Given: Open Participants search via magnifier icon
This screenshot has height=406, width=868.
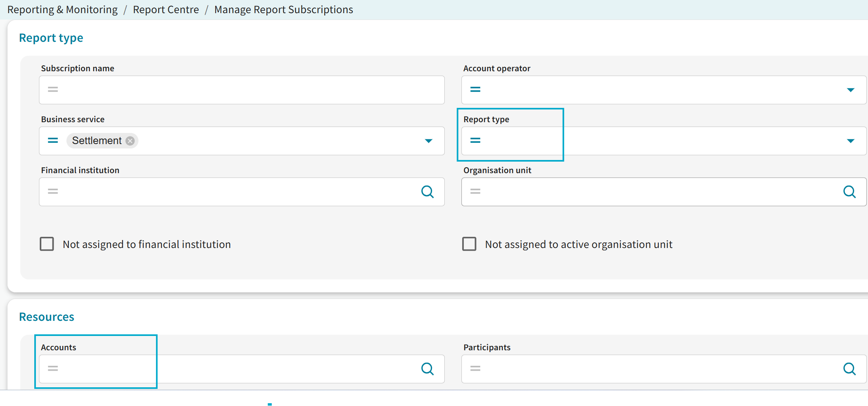Looking at the screenshot, I should click(x=850, y=369).
